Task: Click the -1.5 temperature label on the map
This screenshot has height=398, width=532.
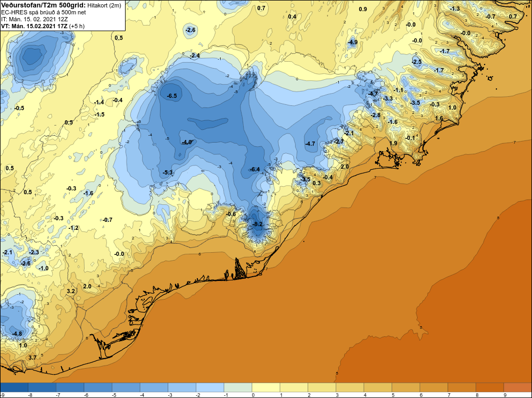Action: (x=100, y=115)
